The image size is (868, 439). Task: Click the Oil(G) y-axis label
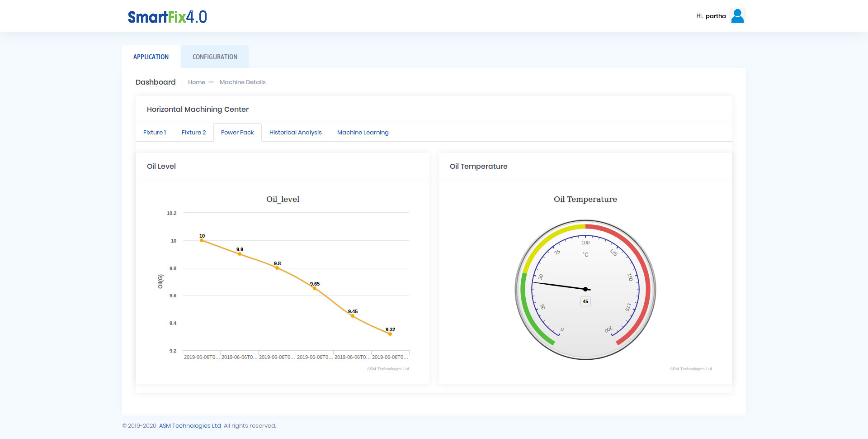(160, 282)
